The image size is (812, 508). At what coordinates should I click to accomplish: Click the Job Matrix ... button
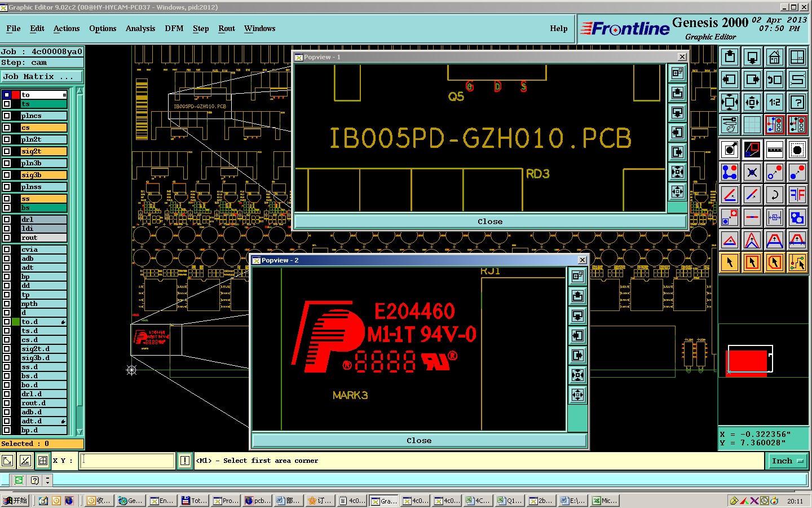(x=42, y=76)
